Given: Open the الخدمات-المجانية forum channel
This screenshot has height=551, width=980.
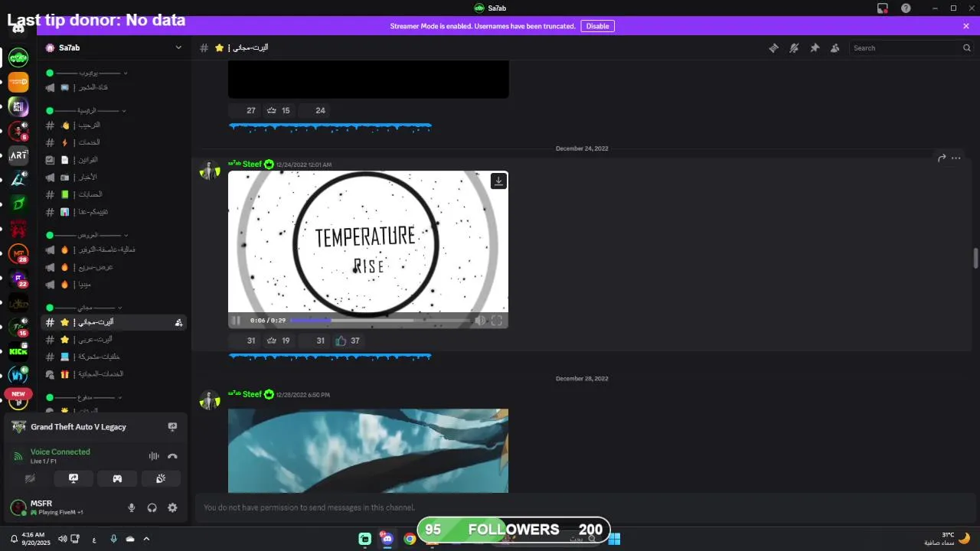Looking at the screenshot, I should [x=114, y=374].
